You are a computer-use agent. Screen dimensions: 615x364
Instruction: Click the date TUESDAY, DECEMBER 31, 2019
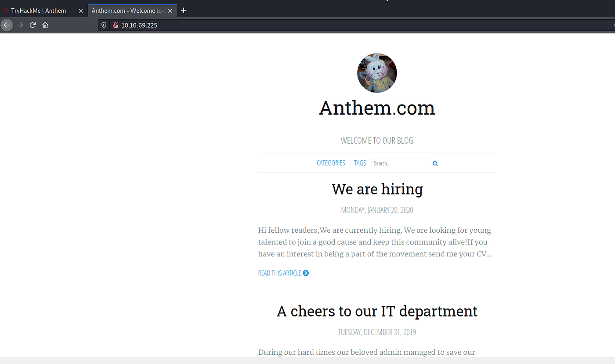click(377, 332)
